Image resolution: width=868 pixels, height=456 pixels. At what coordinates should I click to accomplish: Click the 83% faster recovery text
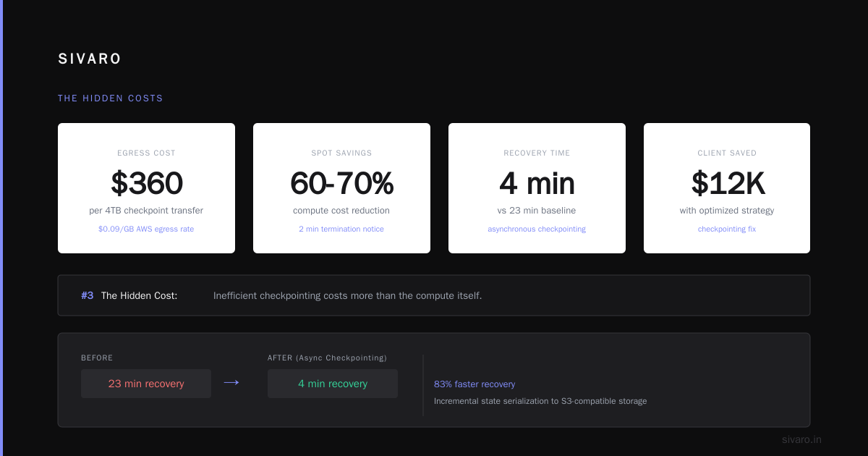[x=475, y=384]
